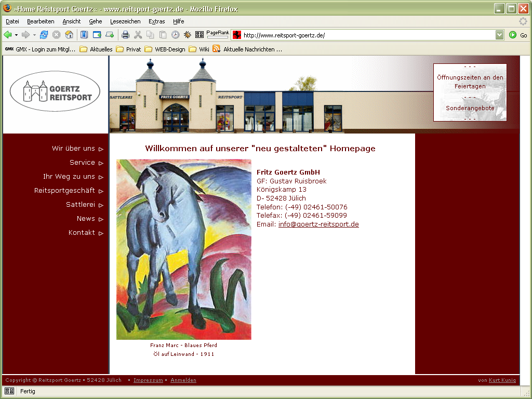
Task: Click the green Back arrow
Action: pos(7,35)
